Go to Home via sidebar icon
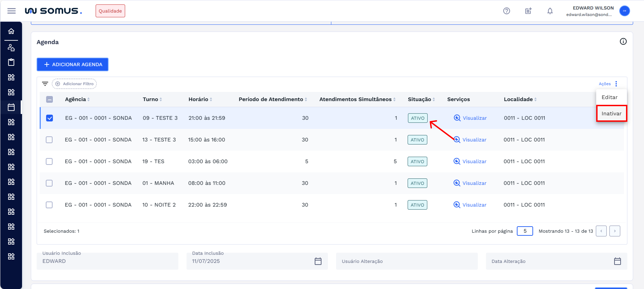Screen dimensions: 644x289 tap(11, 31)
